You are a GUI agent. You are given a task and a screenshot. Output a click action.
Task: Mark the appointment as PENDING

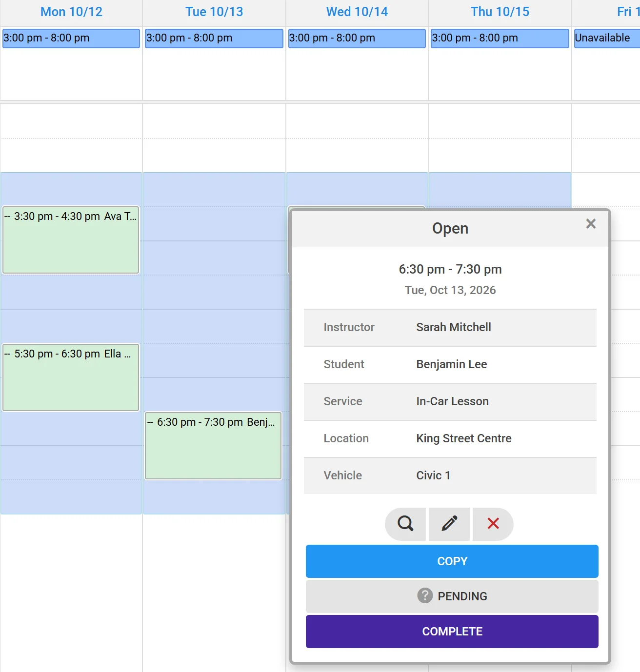pyautogui.click(x=452, y=596)
